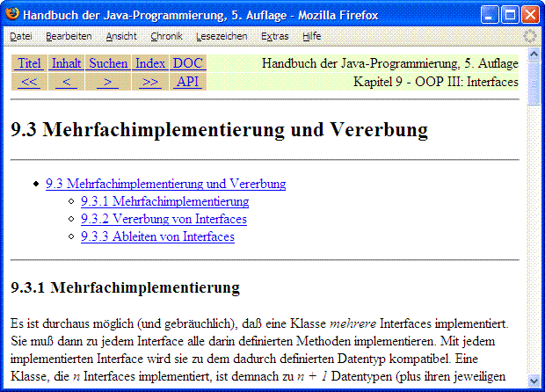
Task: Open the Datei menu
Action: pos(20,36)
